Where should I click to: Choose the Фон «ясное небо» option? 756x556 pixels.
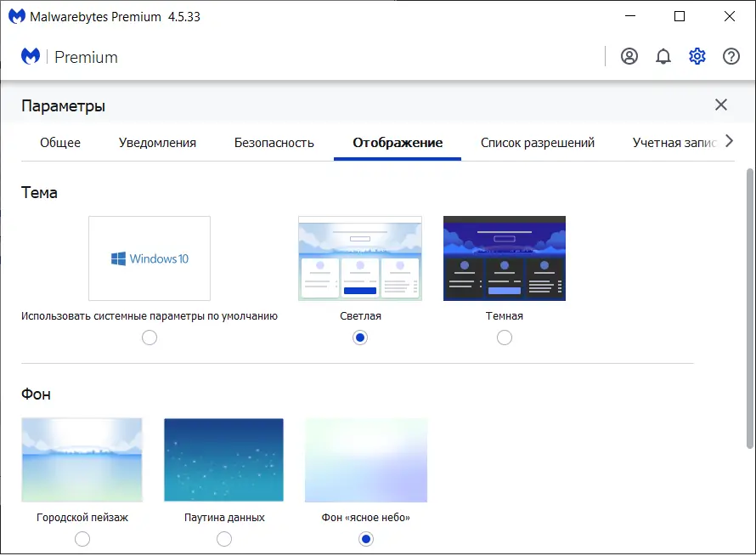tap(365, 538)
